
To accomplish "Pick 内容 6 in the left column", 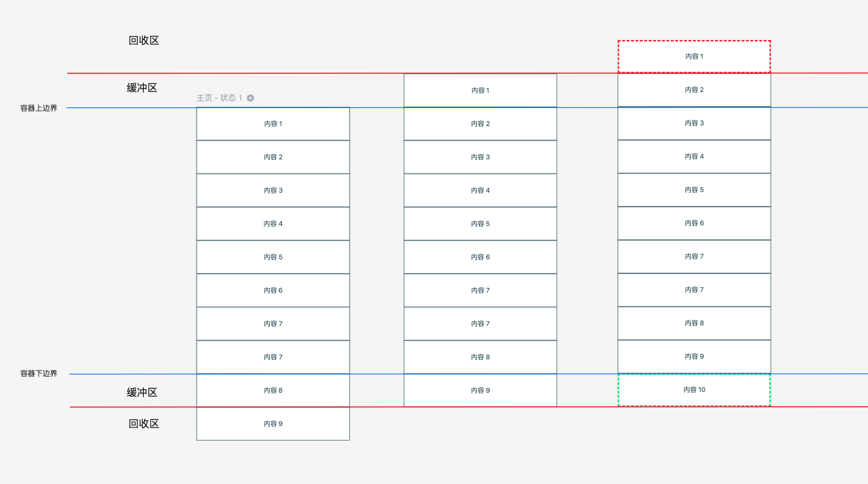I will 273,291.
